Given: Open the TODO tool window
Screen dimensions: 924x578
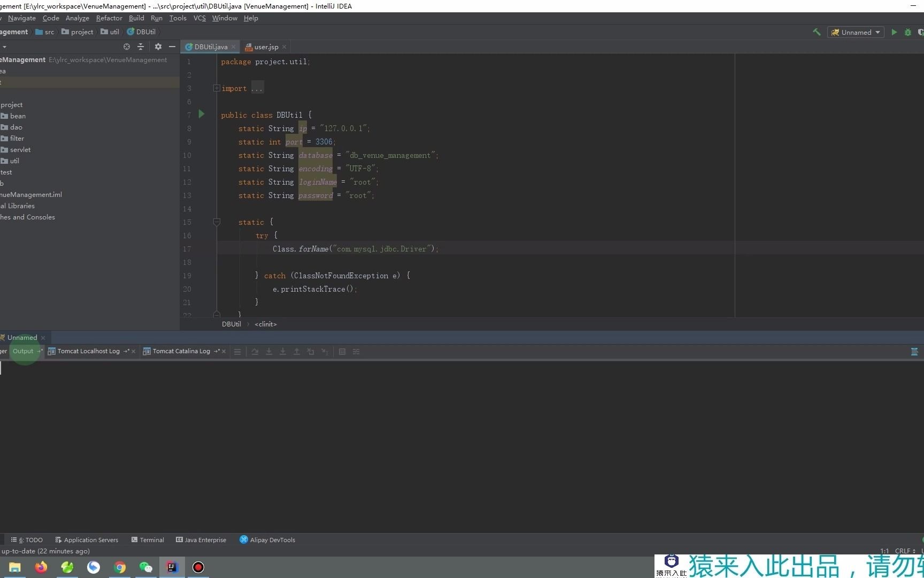Looking at the screenshot, I should coord(27,540).
